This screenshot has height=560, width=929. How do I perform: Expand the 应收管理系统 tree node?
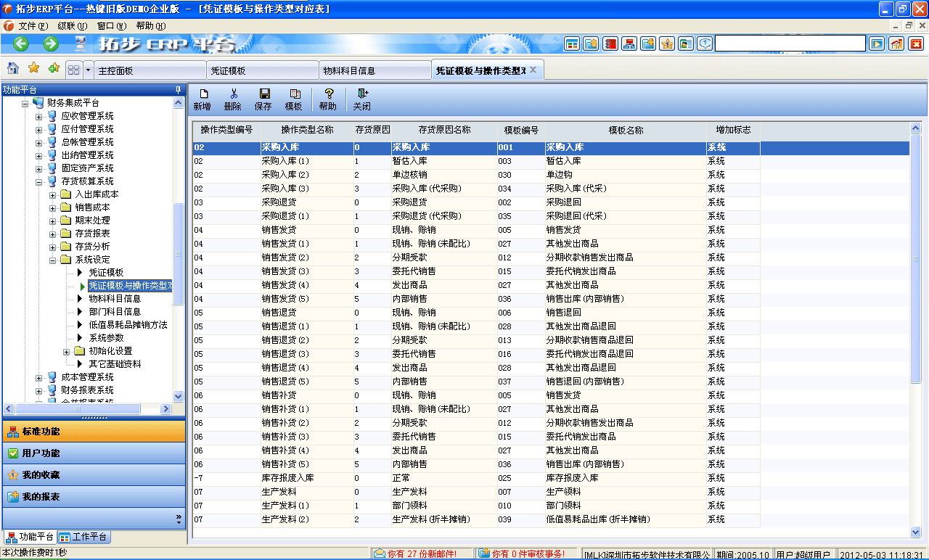pyautogui.click(x=39, y=116)
